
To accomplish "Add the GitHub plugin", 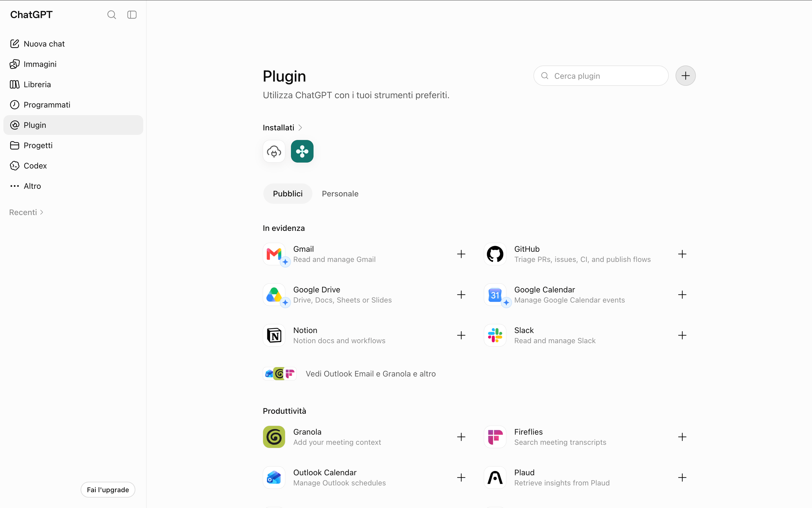I will pos(682,254).
